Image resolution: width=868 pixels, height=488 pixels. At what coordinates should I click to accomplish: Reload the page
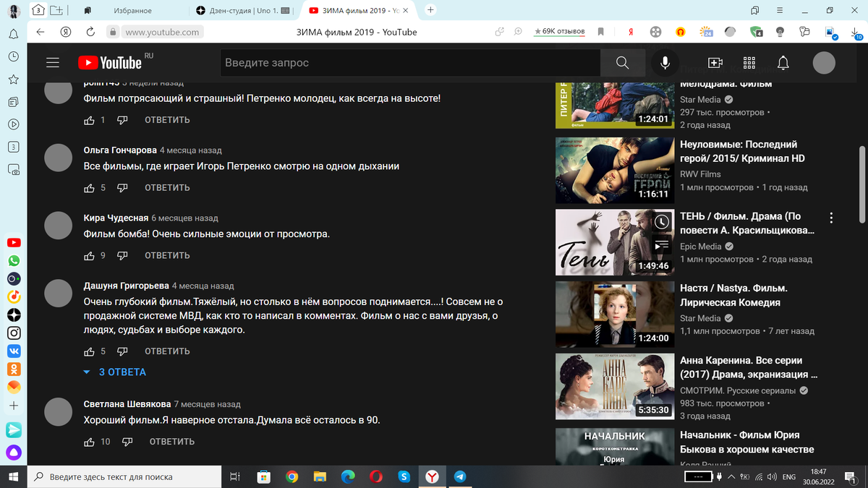pos(90,32)
